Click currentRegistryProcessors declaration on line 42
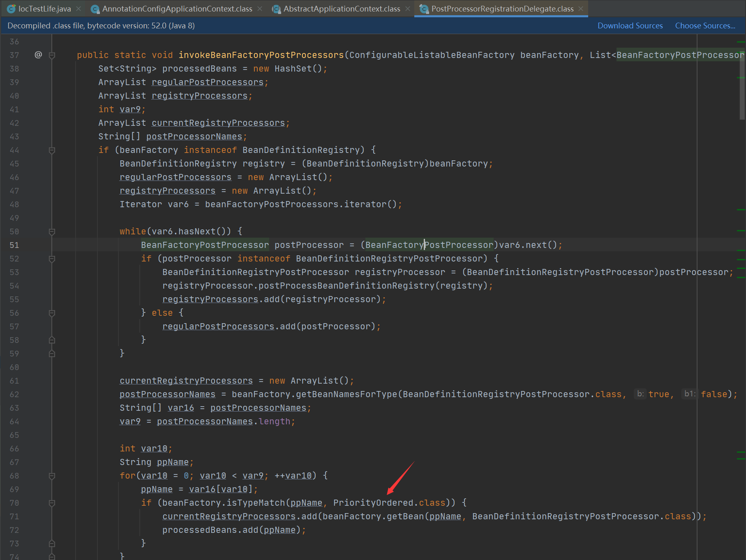The image size is (746, 560). tap(218, 123)
